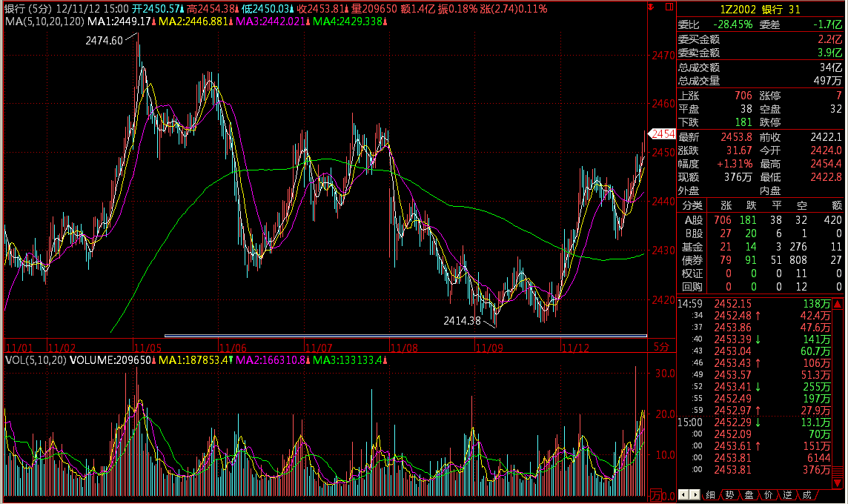Switch to the 价 tab

point(768,495)
